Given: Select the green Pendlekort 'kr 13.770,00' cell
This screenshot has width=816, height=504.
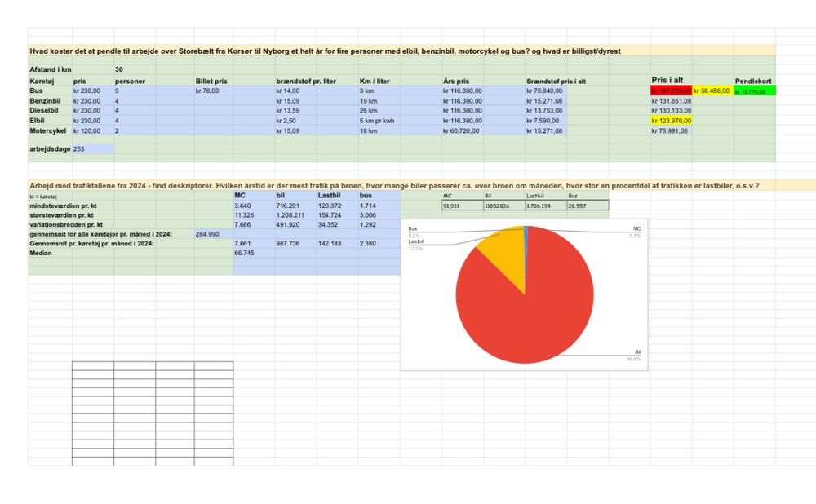Looking at the screenshot, I should click(x=755, y=91).
